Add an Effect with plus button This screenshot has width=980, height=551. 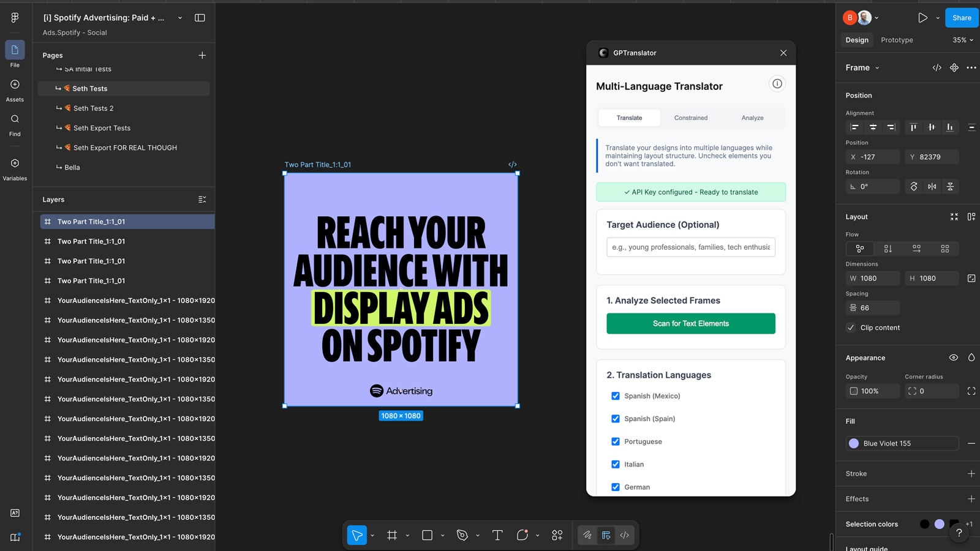pyautogui.click(x=971, y=499)
